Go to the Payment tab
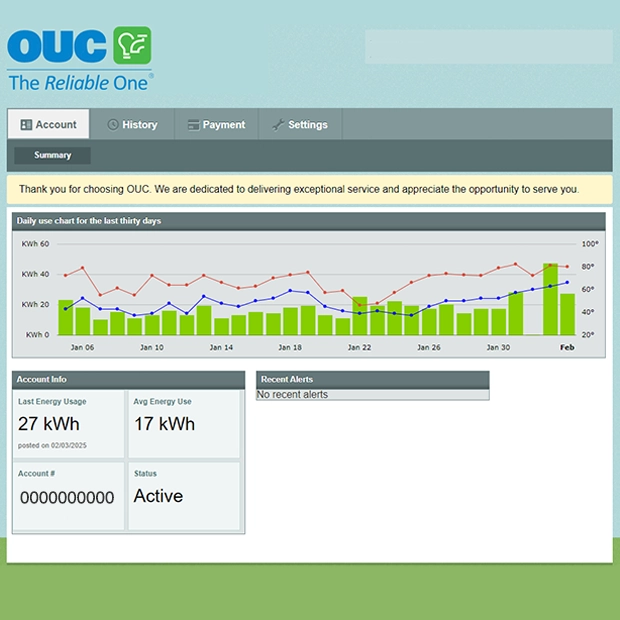This screenshot has width=620, height=620. 216,124
